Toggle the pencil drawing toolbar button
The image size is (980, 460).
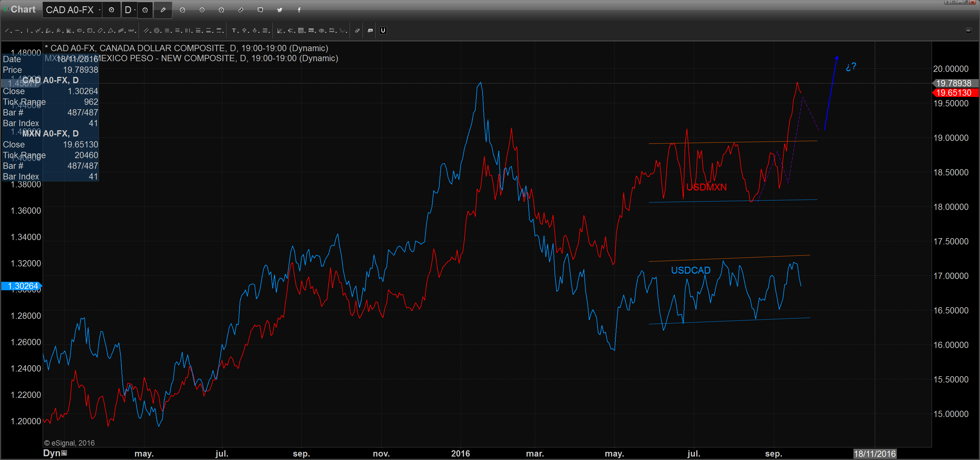[163, 10]
